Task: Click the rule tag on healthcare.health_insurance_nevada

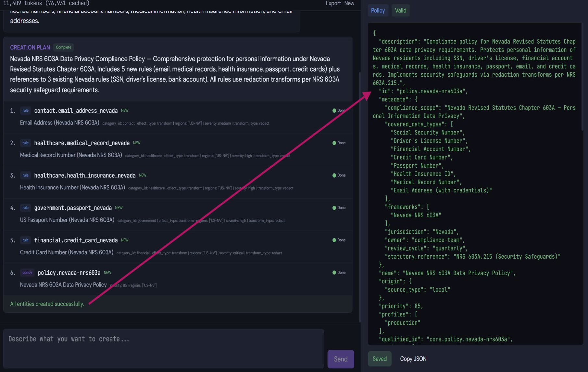Action: coord(25,175)
